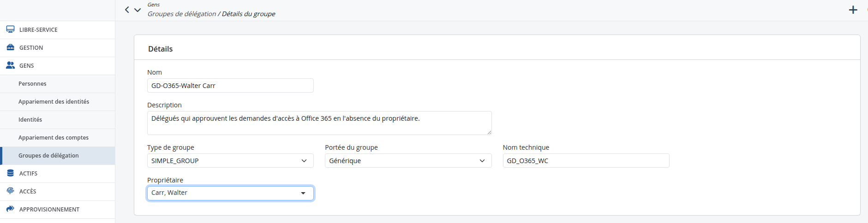The image size is (868, 223).
Task: Click the Gens breadcrumb label
Action: [154, 5]
